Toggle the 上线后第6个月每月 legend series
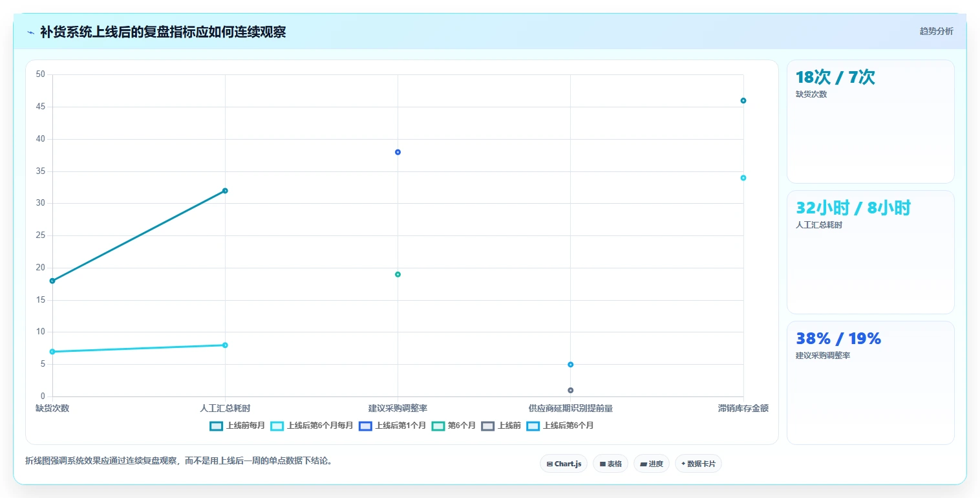Viewport: 980px width, 498px height. point(312,426)
